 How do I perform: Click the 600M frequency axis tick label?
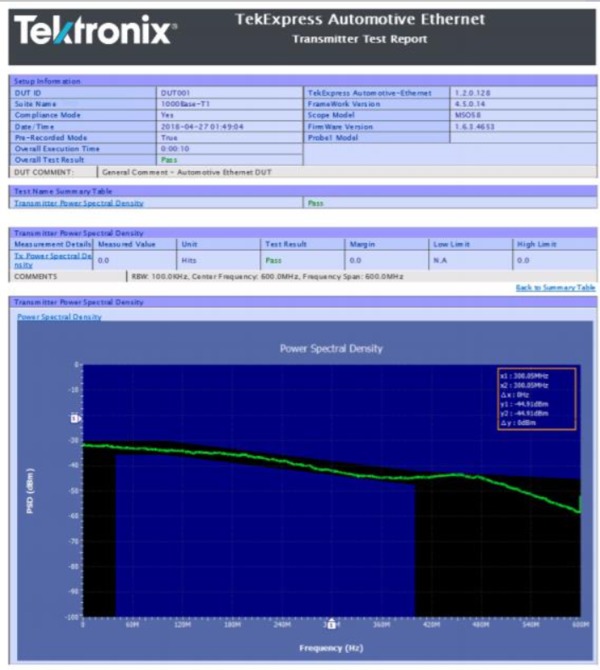click(580, 624)
